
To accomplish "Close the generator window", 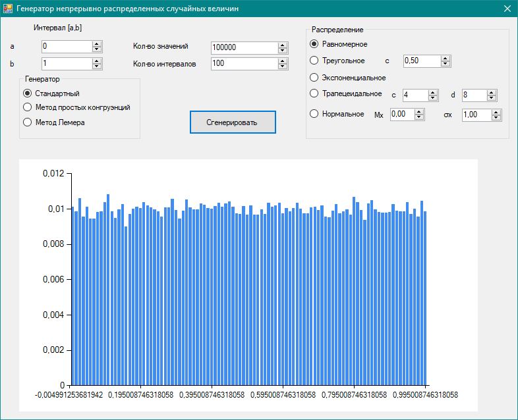I will tap(507, 9).
